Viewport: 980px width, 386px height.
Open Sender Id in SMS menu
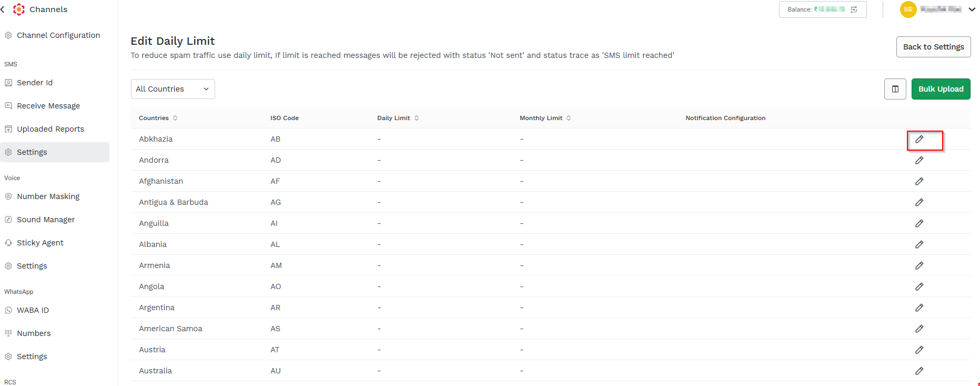tap(35, 83)
